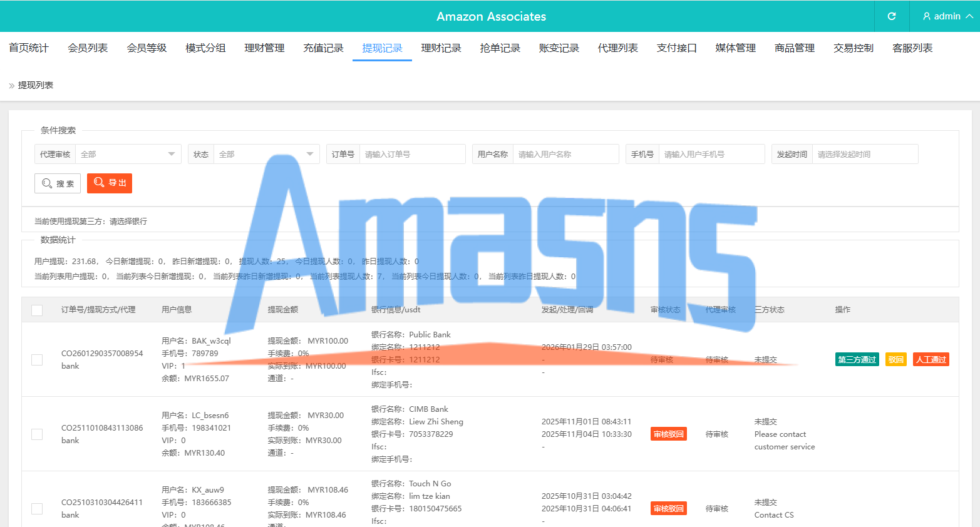The height and width of the screenshot is (527, 980).
Task: Click the 人工通过 button
Action: [931, 359]
